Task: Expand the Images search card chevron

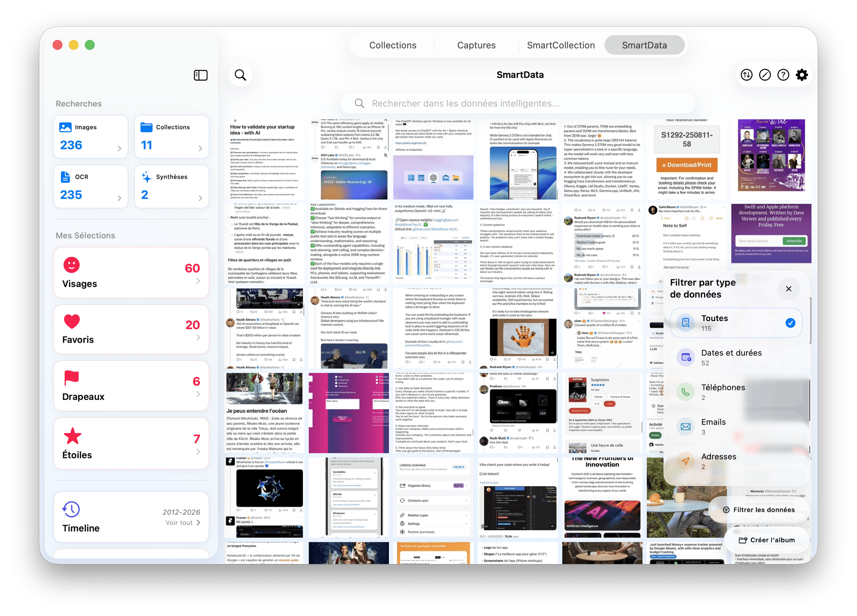Action: (x=120, y=148)
